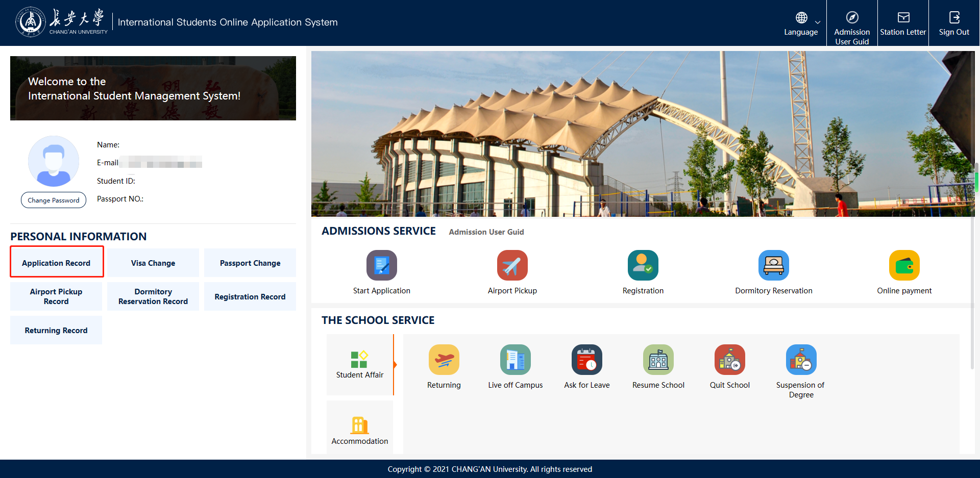Image resolution: width=980 pixels, height=478 pixels.
Task: Click the Resume School icon
Action: [658, 360]
